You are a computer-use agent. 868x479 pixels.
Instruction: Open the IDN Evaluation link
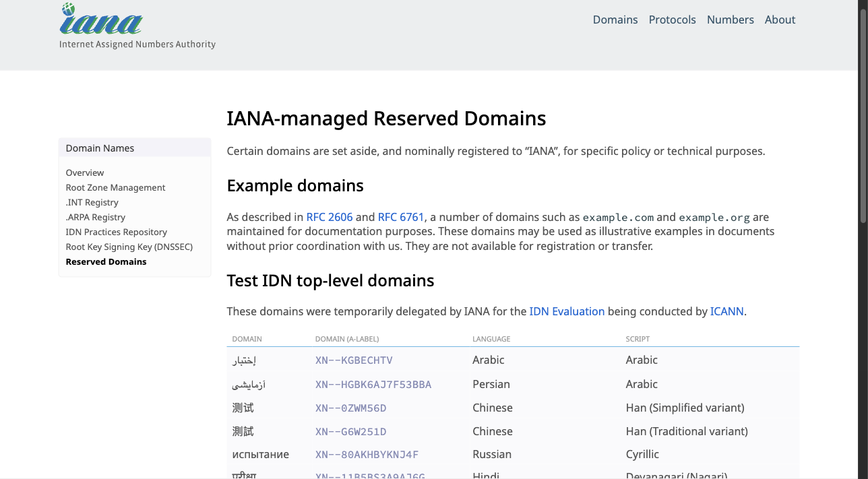[567, 311]
